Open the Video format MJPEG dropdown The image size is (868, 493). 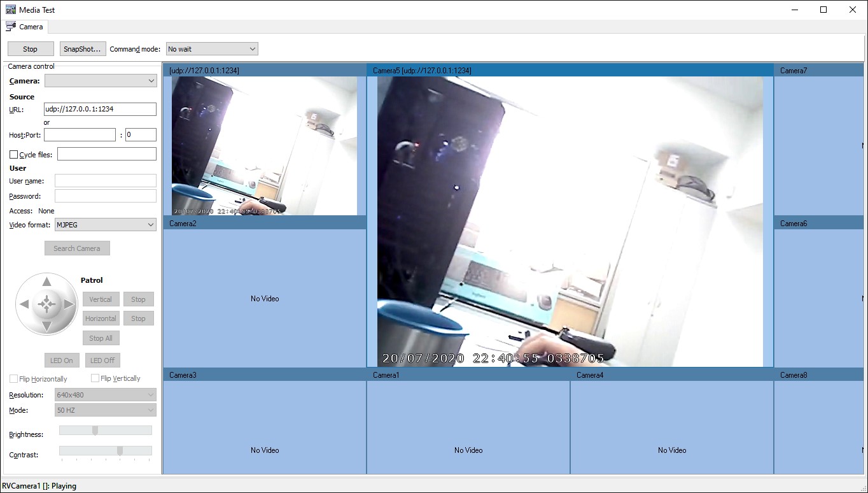[105, 225]
